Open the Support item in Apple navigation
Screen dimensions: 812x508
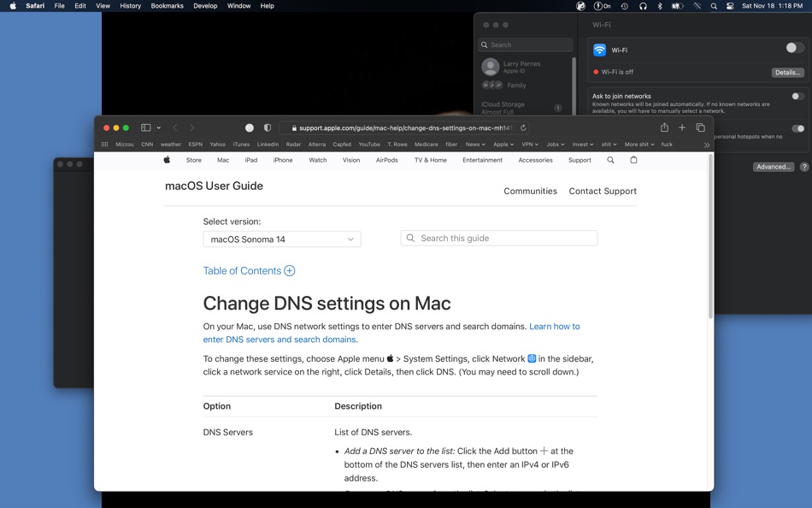[x=580, y=160]
